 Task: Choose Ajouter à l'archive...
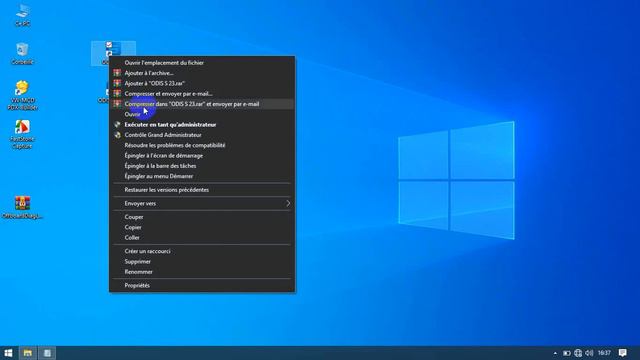(x=202, y=73)
